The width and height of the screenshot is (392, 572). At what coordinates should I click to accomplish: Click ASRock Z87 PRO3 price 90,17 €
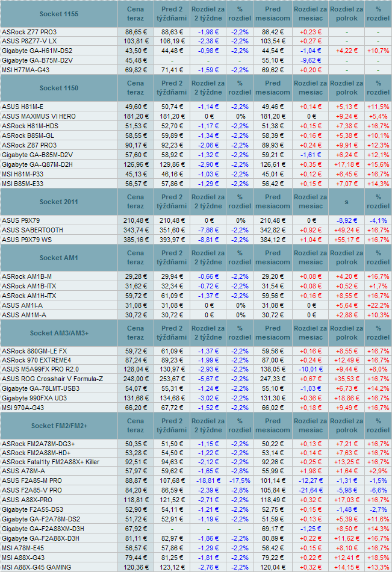pyautogui.click(x=136, y=145)
